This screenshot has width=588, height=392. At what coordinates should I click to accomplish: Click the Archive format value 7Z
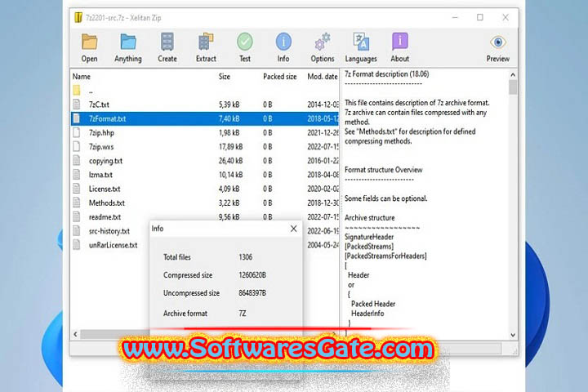coord(243,314)
